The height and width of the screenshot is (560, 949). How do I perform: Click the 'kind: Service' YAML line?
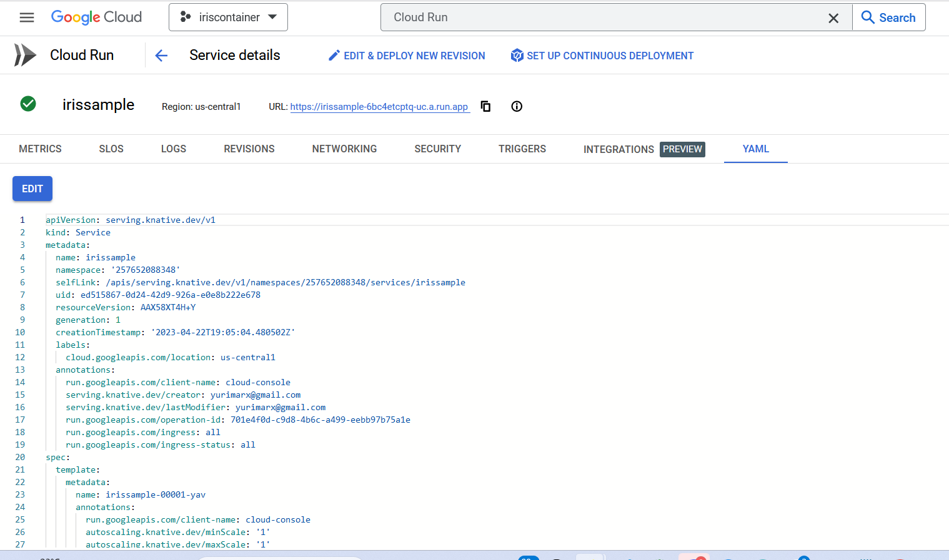(x=78, y=232)
